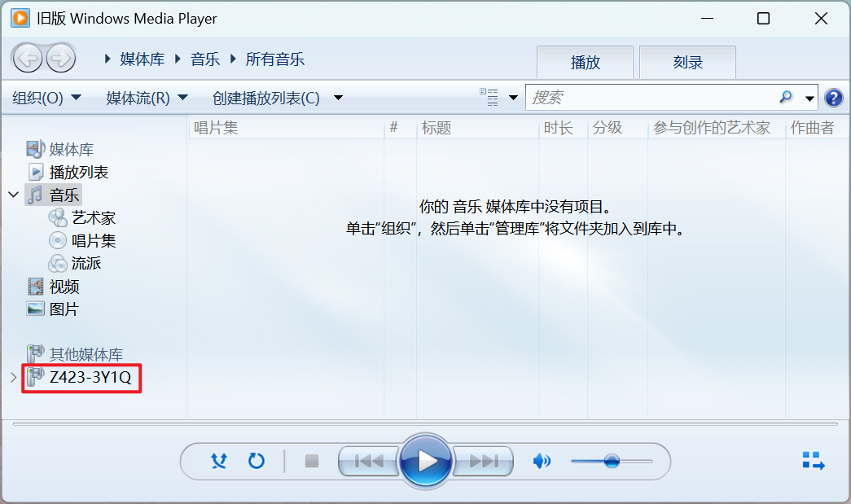Click the search magnifier icon
Image resolution: width=851 pixels, height=504 pixels.
pos(785,98)
